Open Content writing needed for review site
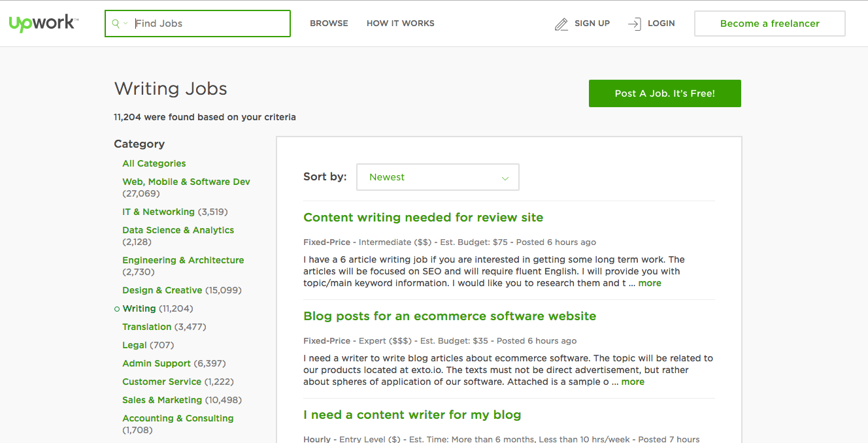 coord(423,218)
